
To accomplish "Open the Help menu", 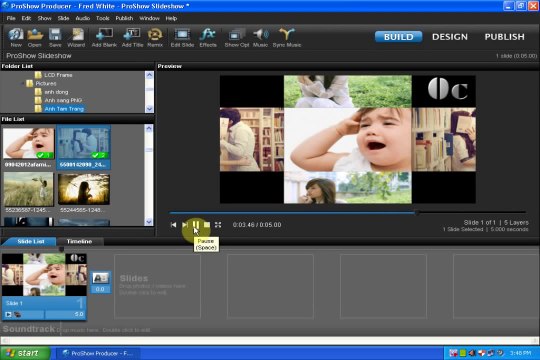I will coord(171,18).
